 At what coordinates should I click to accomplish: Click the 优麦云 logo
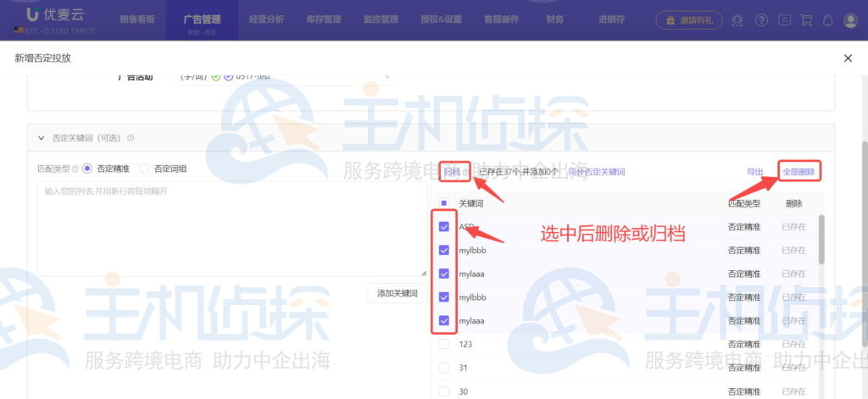46,14
